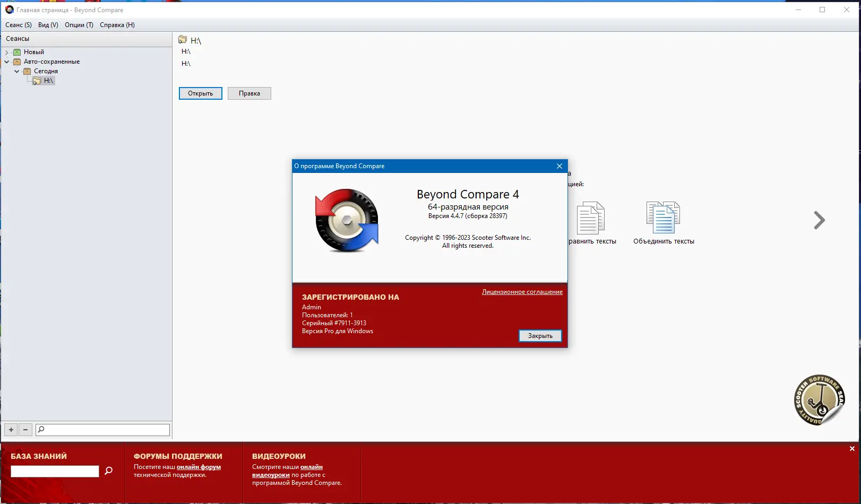This screenshot has height=504, width=861.
Task: Click the Scooter Software seal badge
Action: pos(820,401)
